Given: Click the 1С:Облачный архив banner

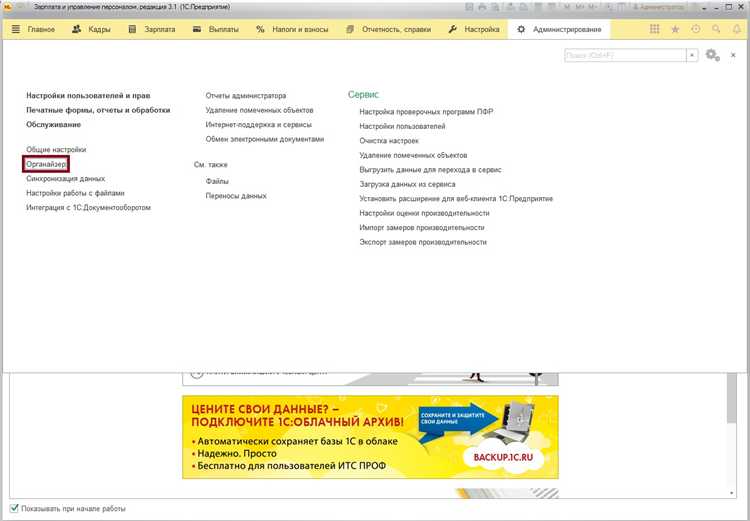Looking at the screenshot, I should 370,437.
